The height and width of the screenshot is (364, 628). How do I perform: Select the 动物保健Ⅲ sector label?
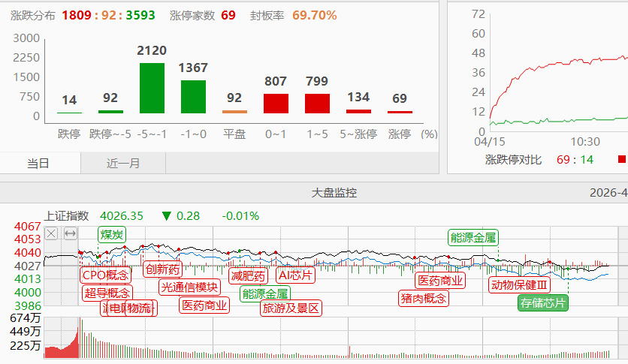click(519, 285)
